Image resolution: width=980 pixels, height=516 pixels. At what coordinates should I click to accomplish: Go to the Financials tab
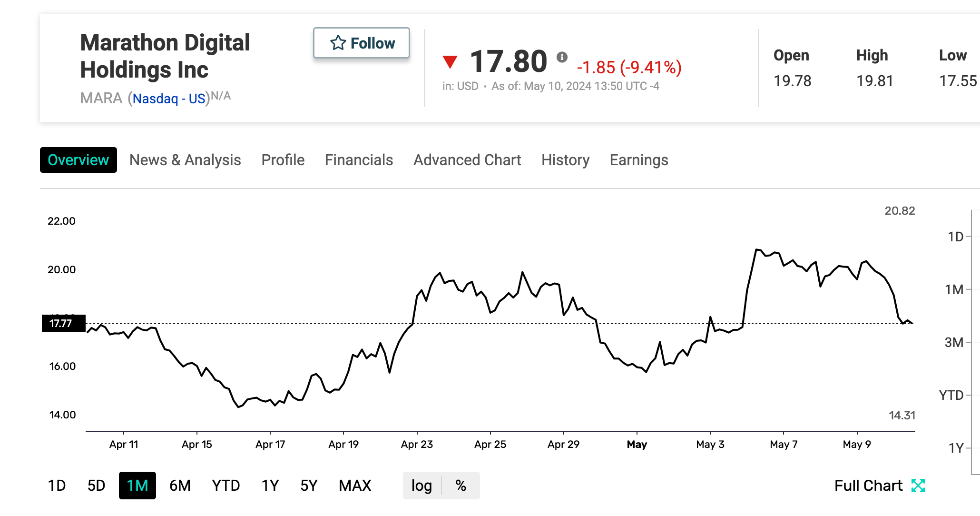point(359,160)
